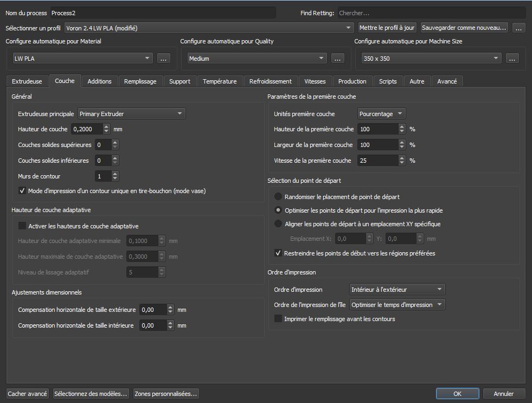
Task: Click the Couches solides supérieures stepper arrows
Action: [115, 144]
